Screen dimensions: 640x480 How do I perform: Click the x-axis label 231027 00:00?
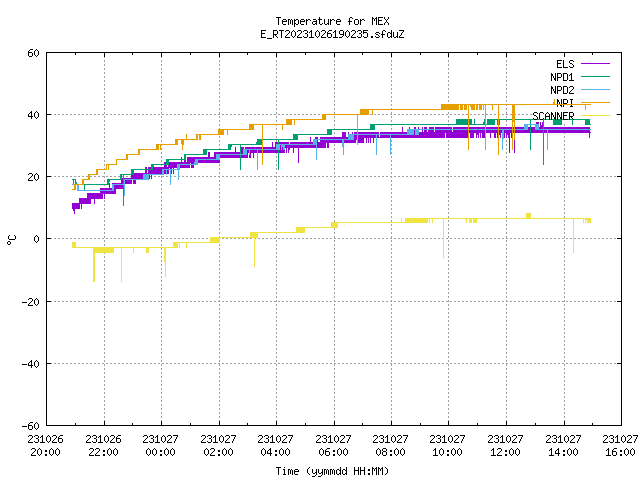pos(161,446)
